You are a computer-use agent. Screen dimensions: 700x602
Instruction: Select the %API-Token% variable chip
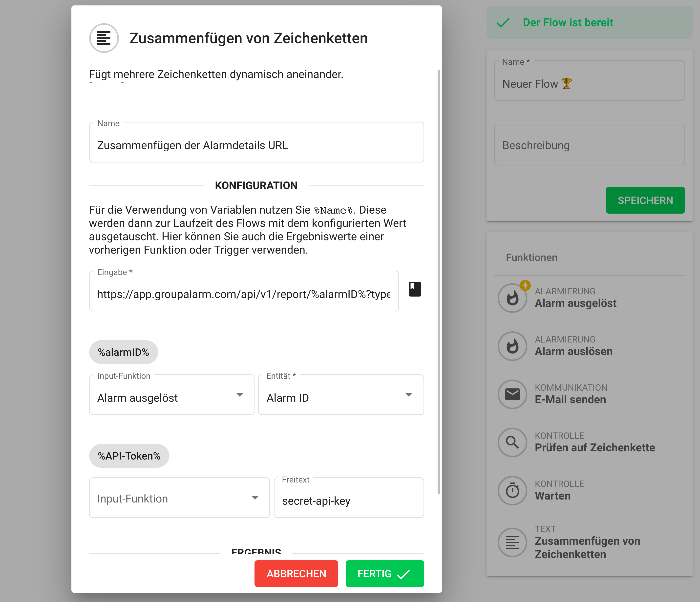click(129, 456)
